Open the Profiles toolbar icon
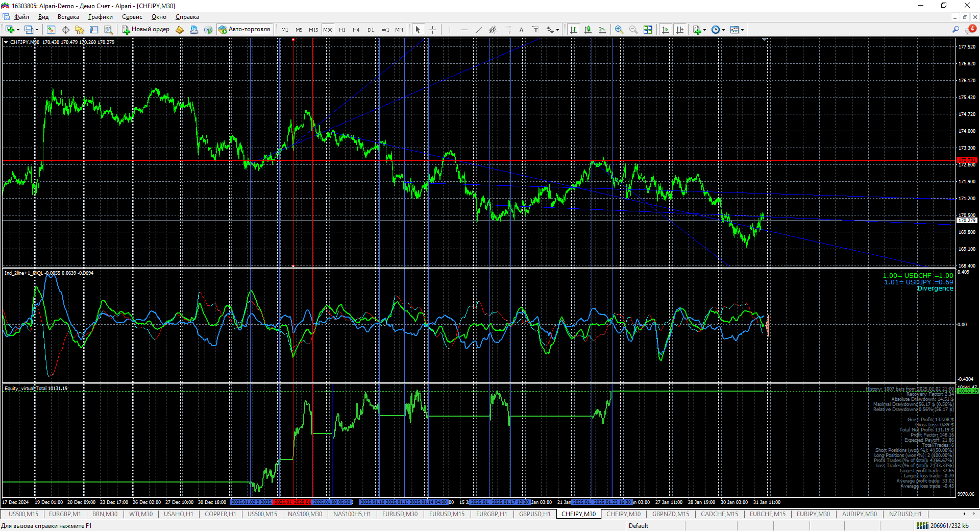The height and width of the screenshot is (531, 980). (x=29, y=30)
